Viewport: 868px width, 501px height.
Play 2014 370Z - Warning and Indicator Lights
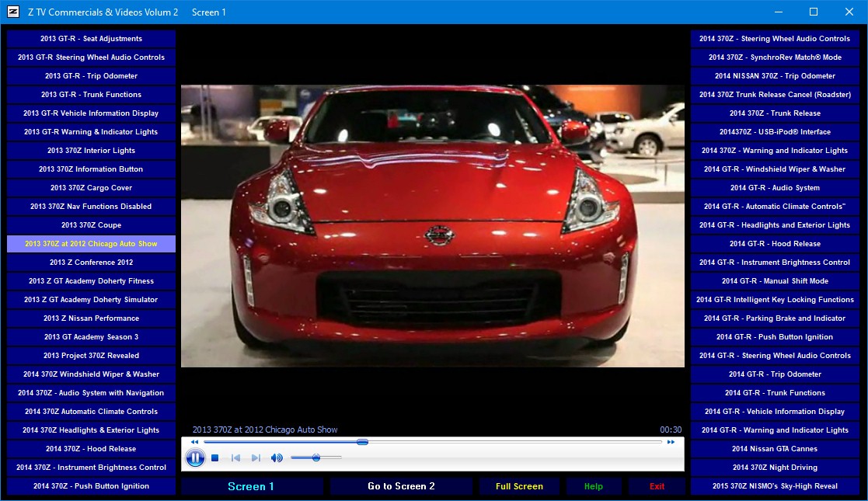775,151
